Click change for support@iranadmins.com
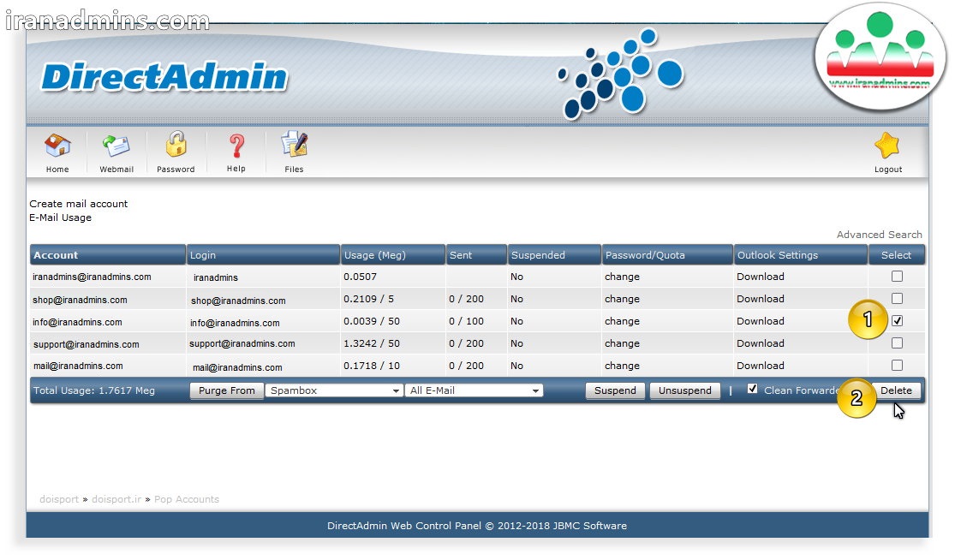 click(x=622, y=344)
